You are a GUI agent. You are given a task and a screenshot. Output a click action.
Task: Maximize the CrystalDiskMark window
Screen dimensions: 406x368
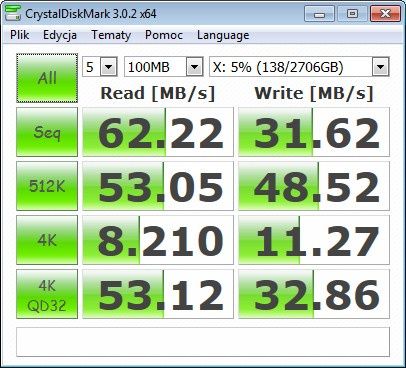point(352,14)
